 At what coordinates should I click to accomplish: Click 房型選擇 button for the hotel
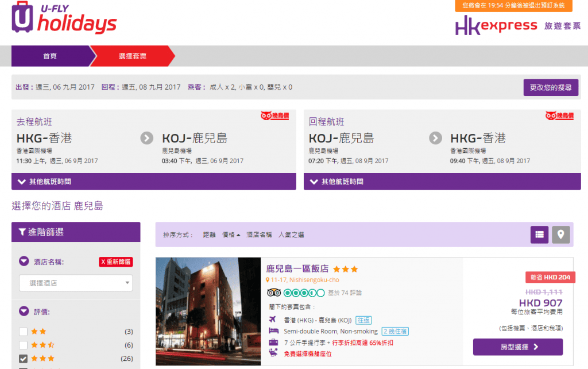(517, 347)
